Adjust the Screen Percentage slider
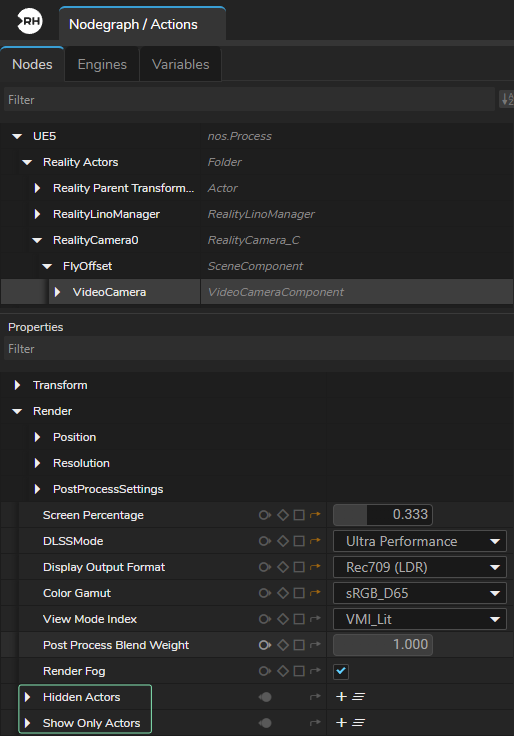The width and height of the screenshot is (514, 736). 383,515
